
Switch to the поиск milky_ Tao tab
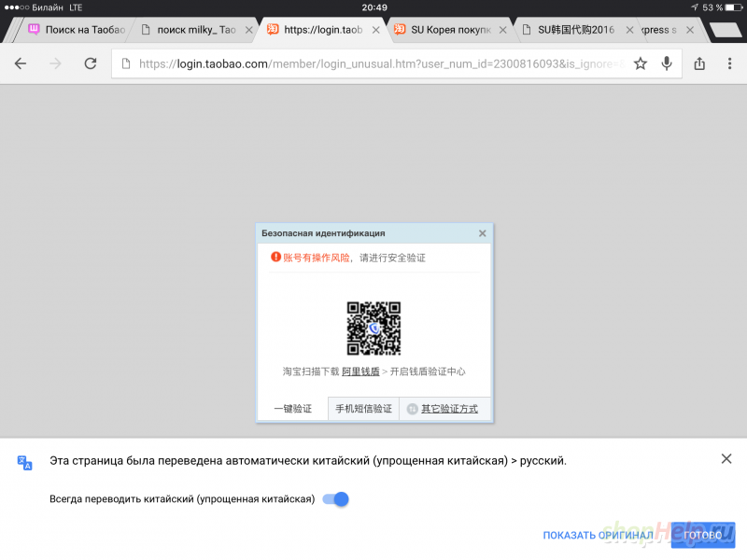pyautogui.click(x=196, y=30)
